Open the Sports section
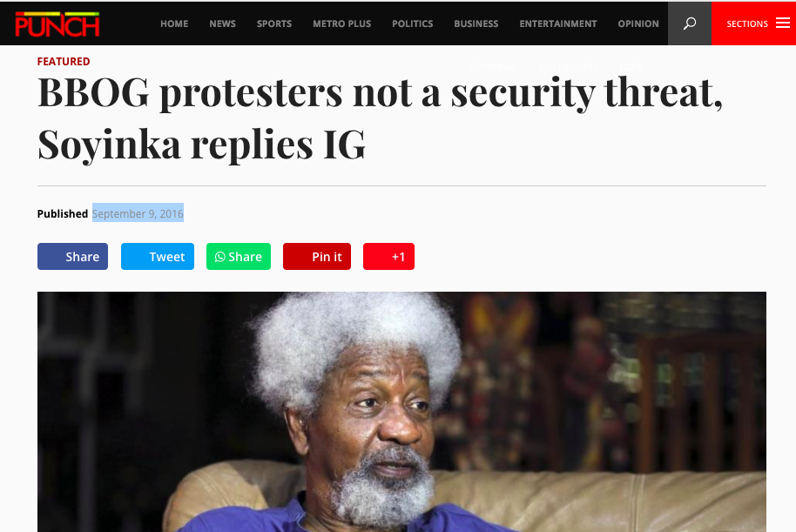Screen dimensions: 796x532 click(274, 24)
